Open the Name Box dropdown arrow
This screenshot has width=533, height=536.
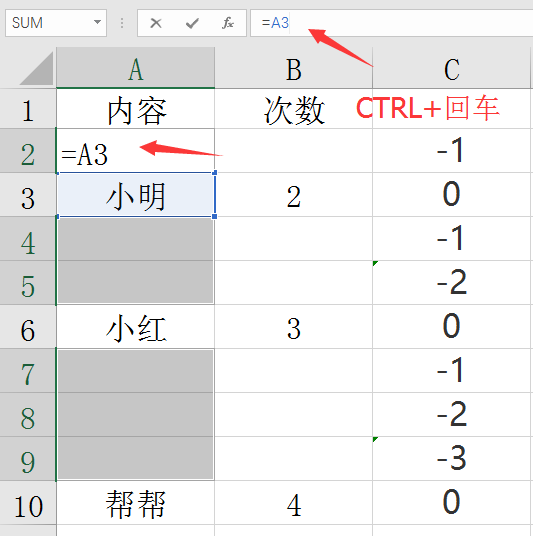tap(97, 23)
